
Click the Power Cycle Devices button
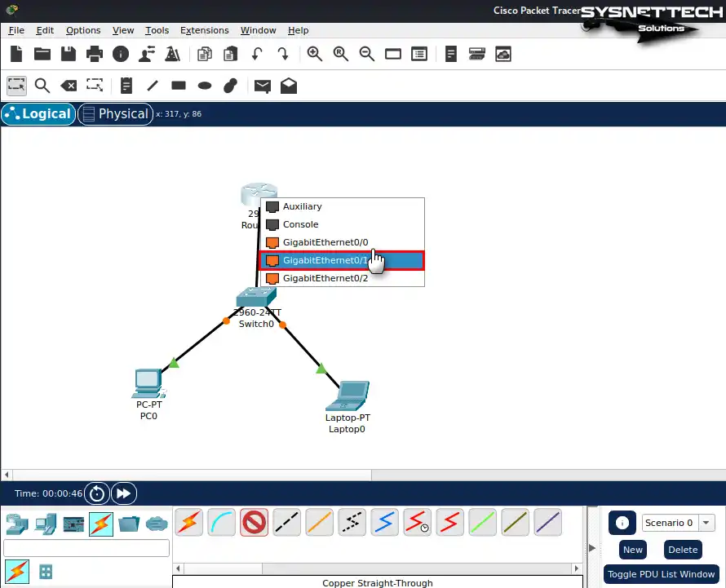(97, 493)
